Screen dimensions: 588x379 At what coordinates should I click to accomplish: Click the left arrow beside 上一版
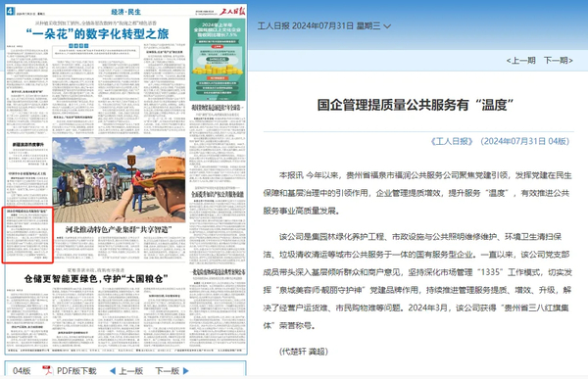point(113,371)
